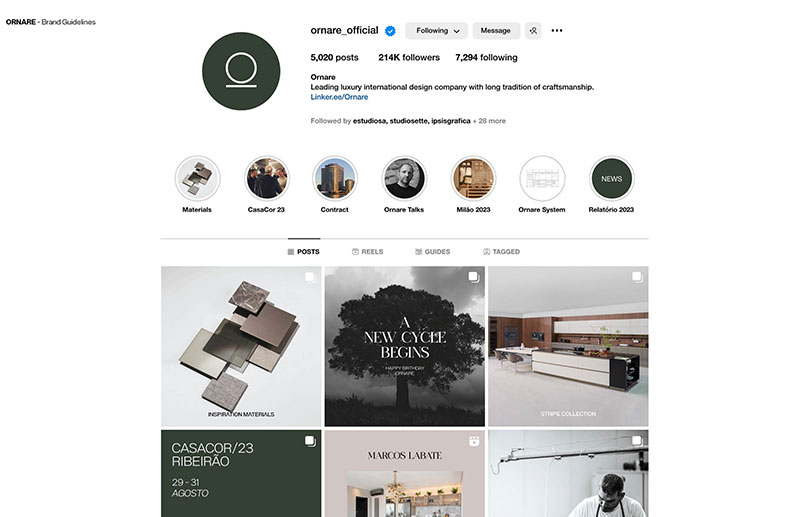The height and width of the screenshot is (517, 800).
Task: Switch to the Tagged tab
Action: pyautogui.click(x=501, y=252)
